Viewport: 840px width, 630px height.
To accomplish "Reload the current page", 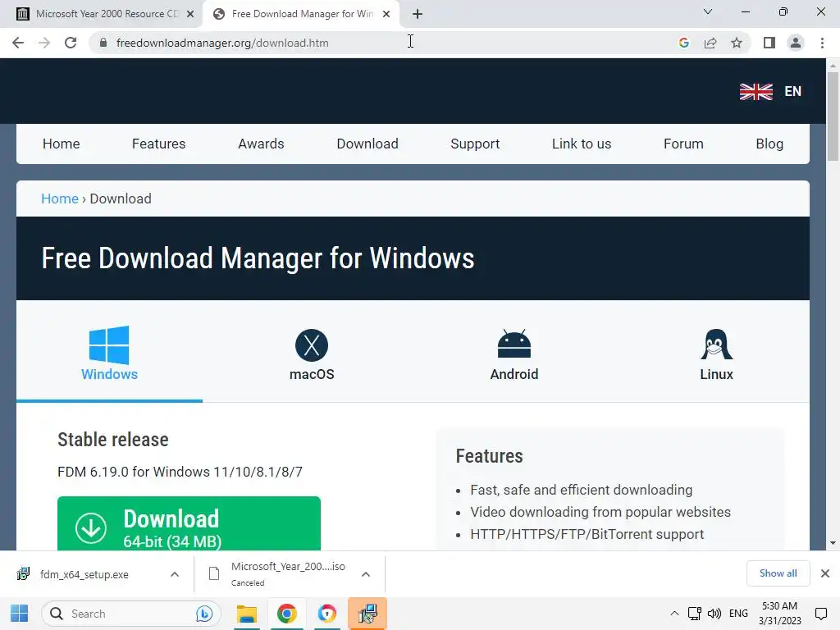I will (x=71, y=43).
